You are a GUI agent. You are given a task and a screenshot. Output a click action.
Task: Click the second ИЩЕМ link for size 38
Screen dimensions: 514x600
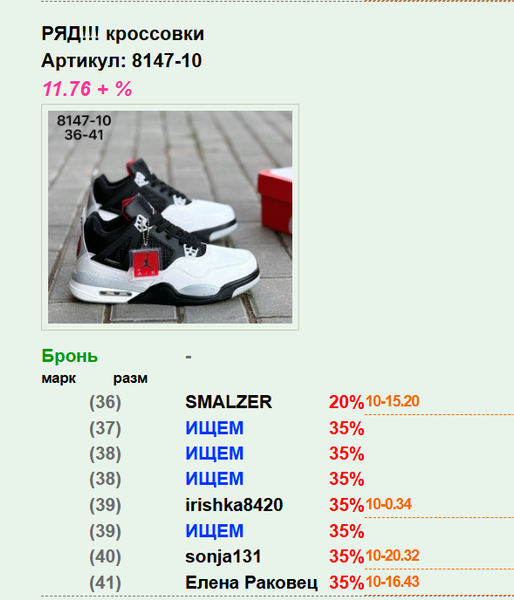(x=214, y=479)
